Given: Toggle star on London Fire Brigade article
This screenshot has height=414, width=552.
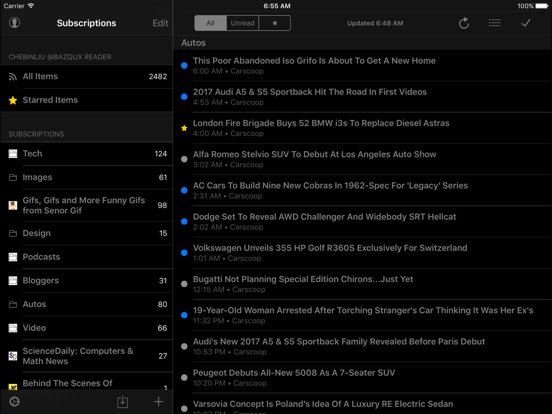Looking at the screenshot, I should click(x=184, y=128).
